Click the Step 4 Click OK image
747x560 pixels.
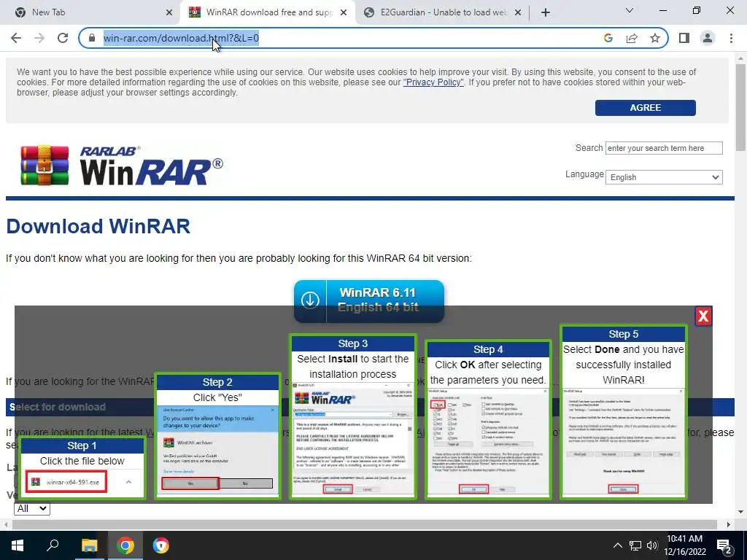(x=488, y=419)
